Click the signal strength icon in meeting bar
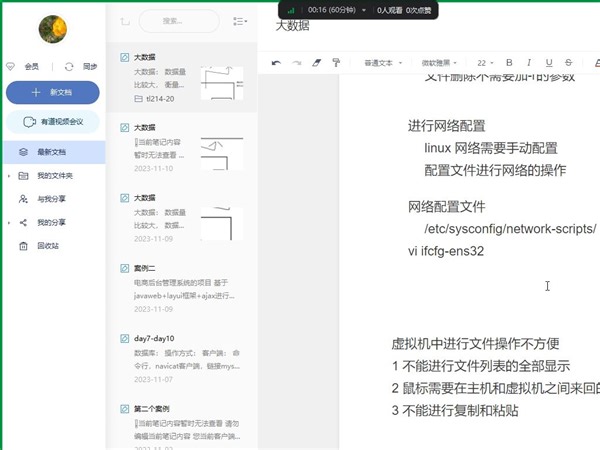The height and width of the screenshot is (450, 600). [291, 10]
